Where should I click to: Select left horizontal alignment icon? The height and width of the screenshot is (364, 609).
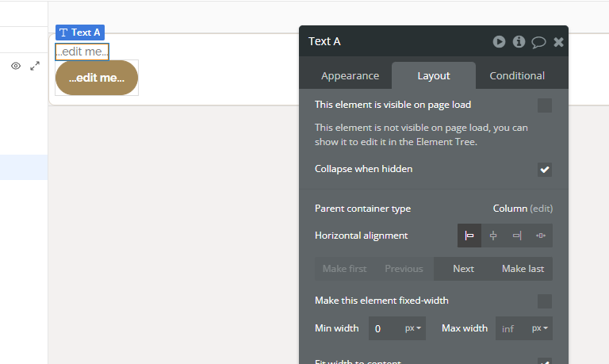469,236
